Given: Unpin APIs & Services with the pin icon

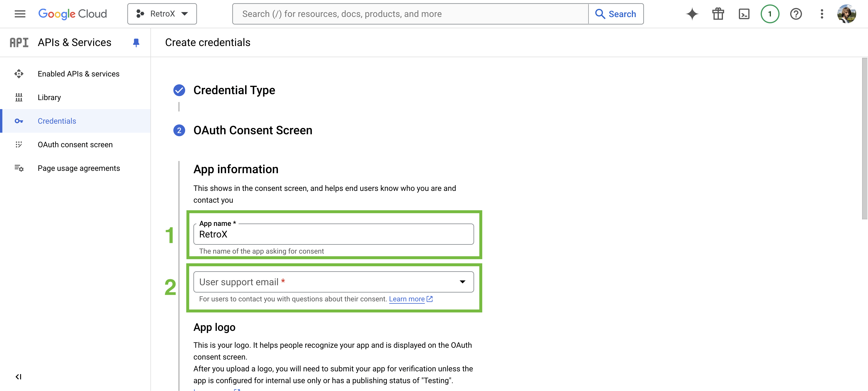Looking at the screenshot, I should tap(136, 42).
